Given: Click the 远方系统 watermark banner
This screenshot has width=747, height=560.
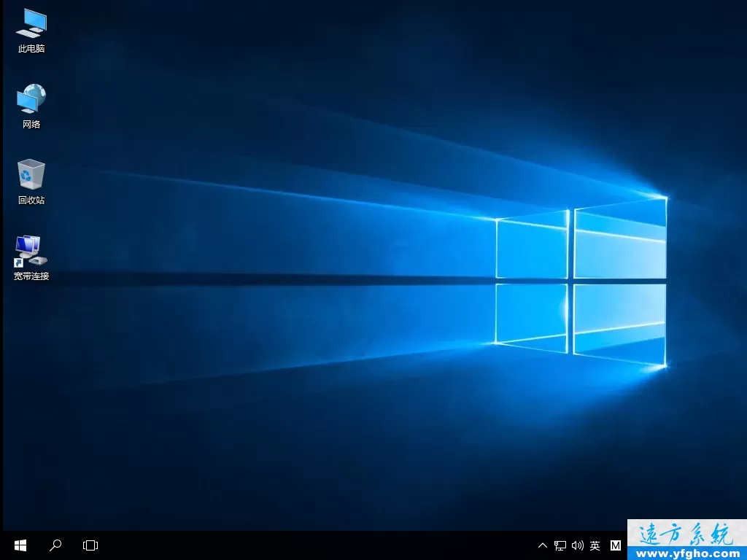Looking at the screenshot, I should click(686, 533).
